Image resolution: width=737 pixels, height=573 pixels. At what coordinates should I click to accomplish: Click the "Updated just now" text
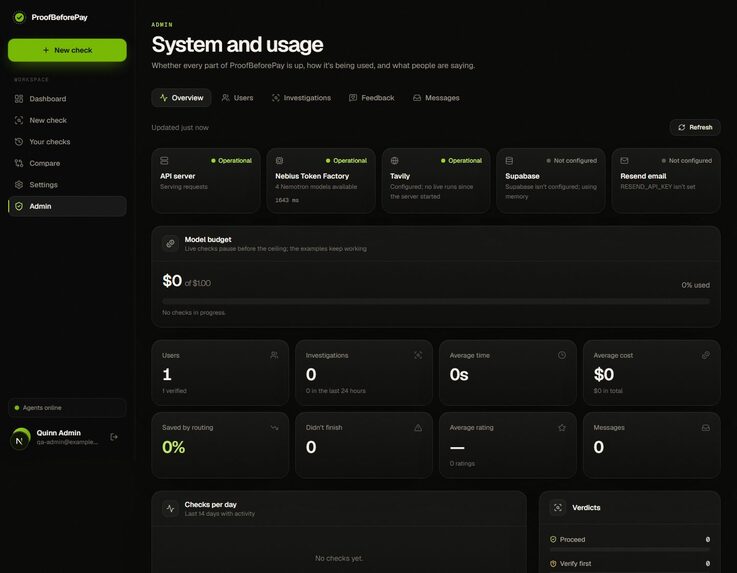(180, 127)
